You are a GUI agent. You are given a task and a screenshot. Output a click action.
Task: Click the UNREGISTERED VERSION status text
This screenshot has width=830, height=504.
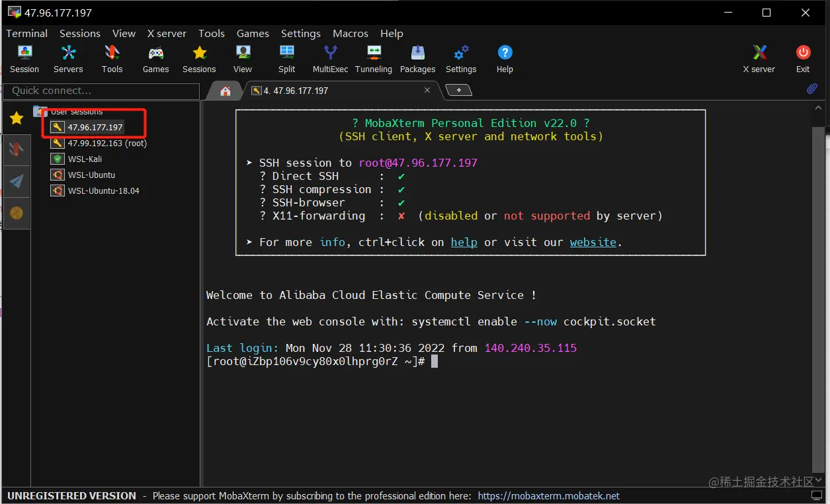pyautogui.click(x=71, y=495)
